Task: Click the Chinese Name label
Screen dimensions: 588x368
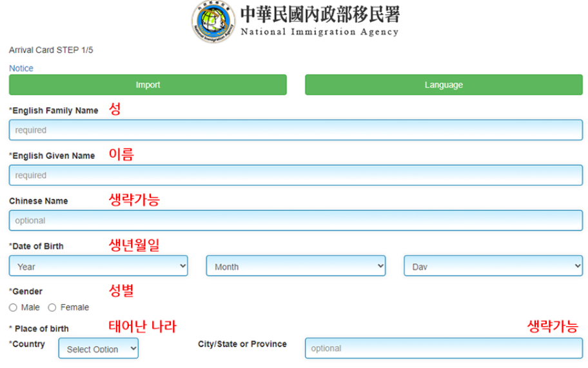Action: point(38,201)
